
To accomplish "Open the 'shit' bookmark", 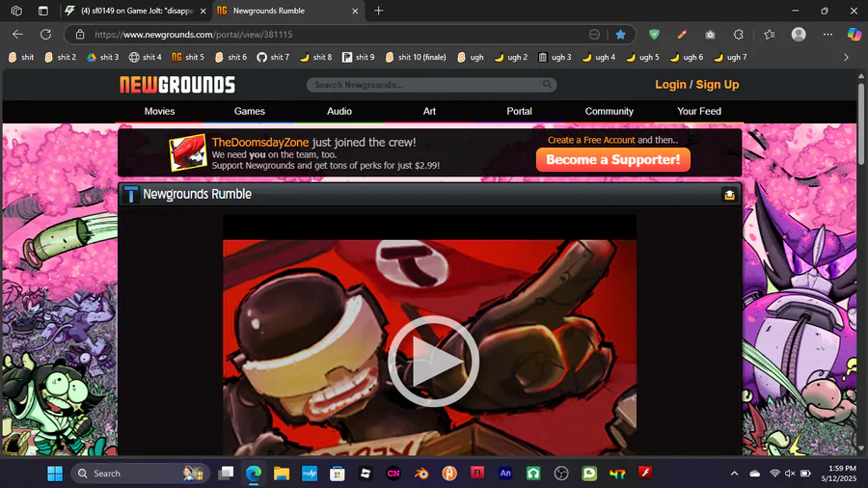I will pyautogui.click(x=21, y=57).
